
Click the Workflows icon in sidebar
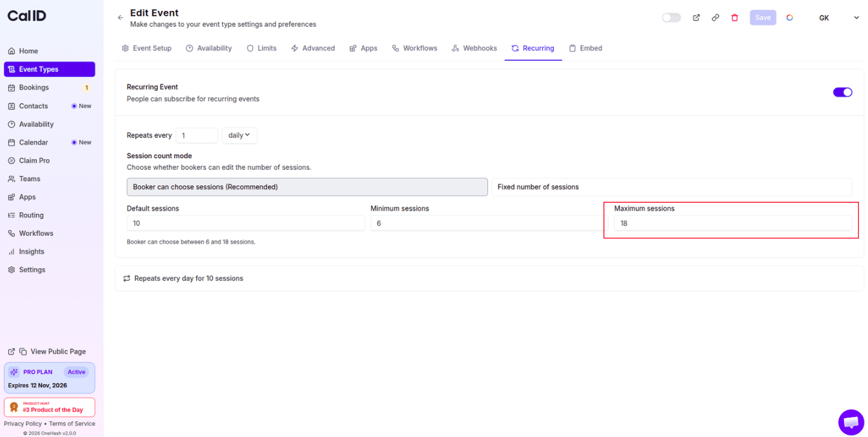12,233
